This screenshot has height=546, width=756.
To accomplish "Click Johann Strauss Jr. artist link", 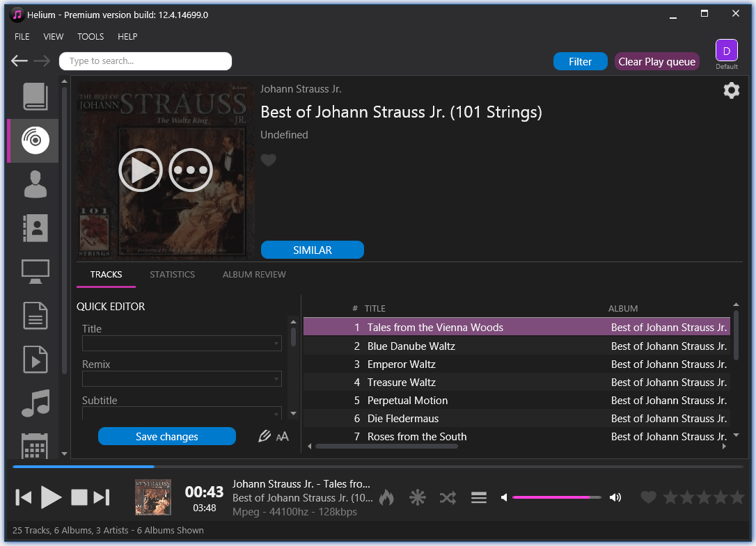I will (x=301, y=89).
